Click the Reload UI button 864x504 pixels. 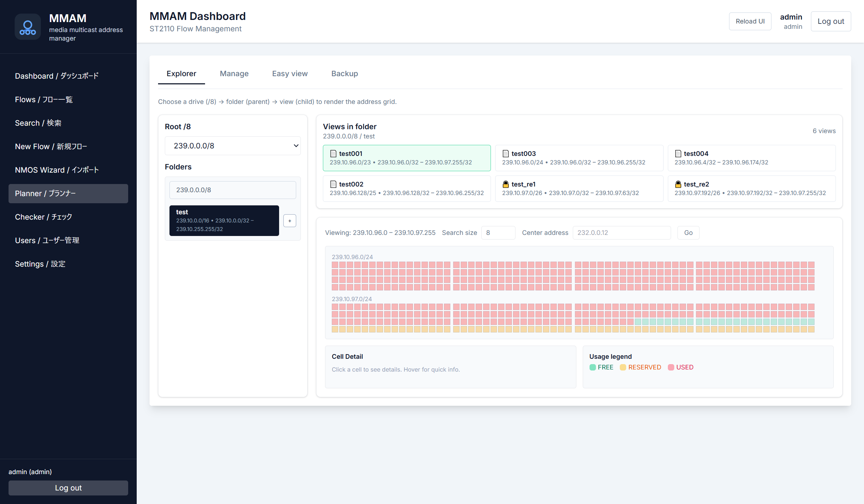pos(750,21)
